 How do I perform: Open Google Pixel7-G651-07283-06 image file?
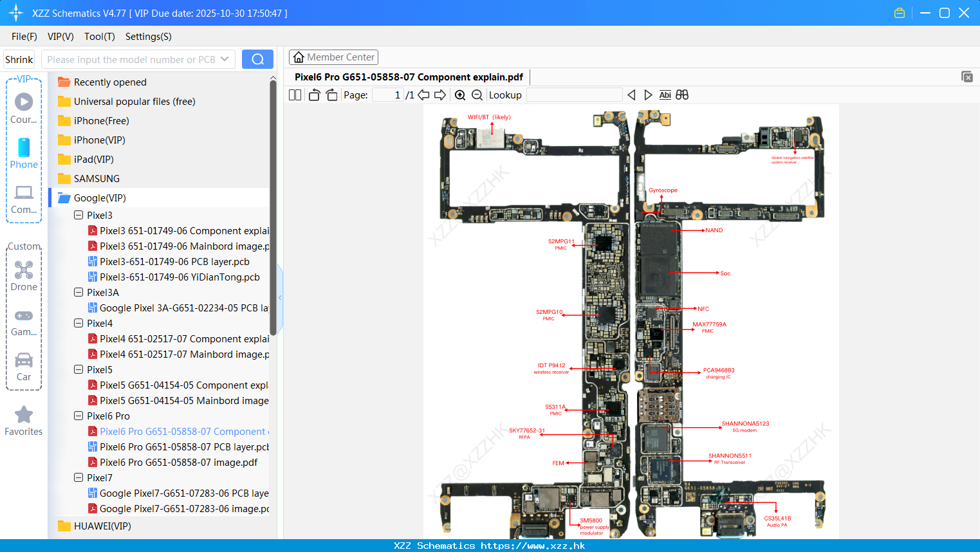(x=178, y=508)
